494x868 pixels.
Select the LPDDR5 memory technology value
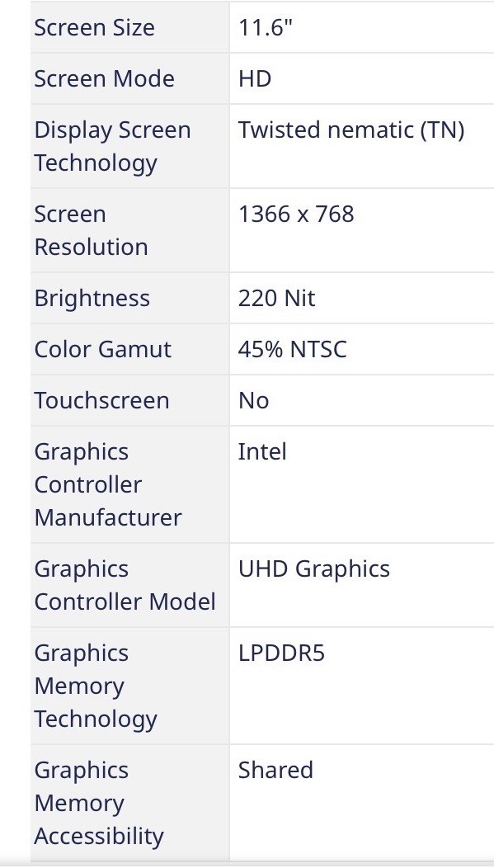pos(281,653)
